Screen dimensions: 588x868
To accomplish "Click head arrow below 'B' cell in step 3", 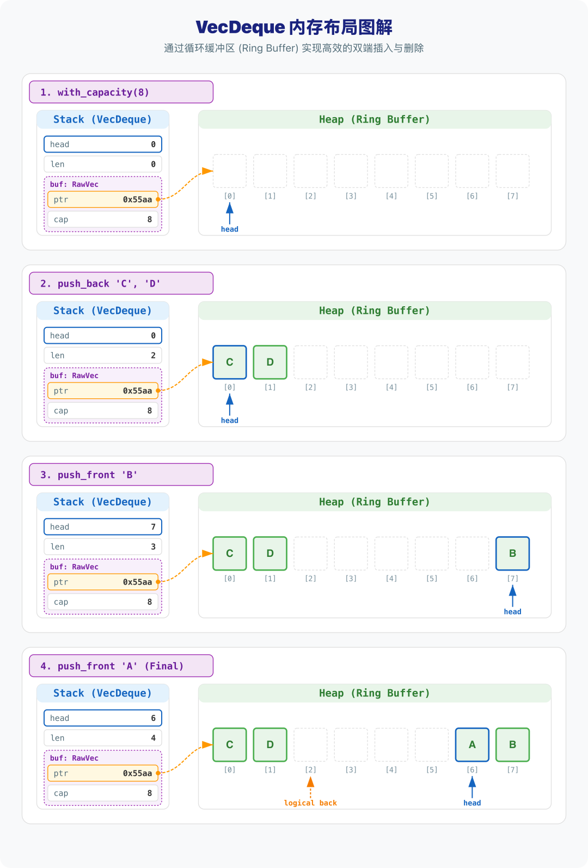I will tap(512, 596).
